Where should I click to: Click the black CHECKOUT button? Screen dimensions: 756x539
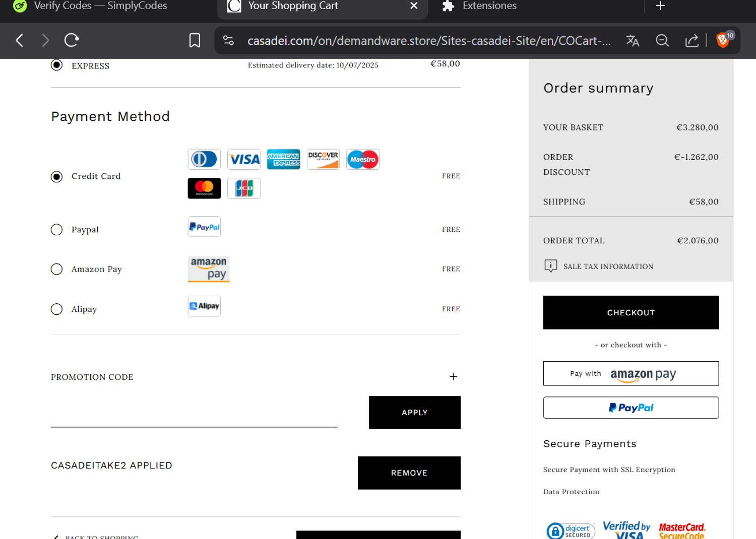click(631, 312)
